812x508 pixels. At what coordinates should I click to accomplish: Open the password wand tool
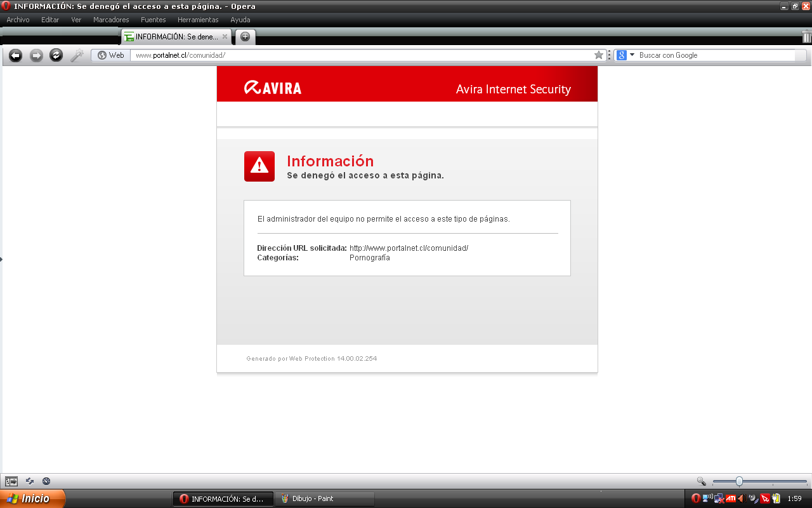coord(77,55)
